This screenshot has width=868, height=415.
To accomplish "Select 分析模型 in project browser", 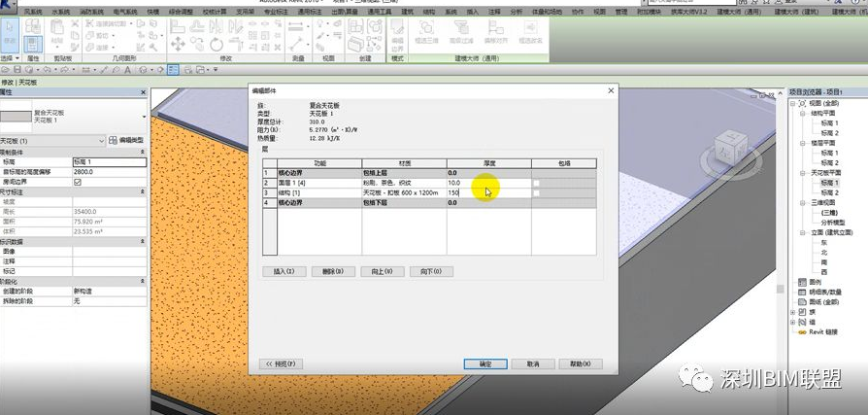I will 831,223.
